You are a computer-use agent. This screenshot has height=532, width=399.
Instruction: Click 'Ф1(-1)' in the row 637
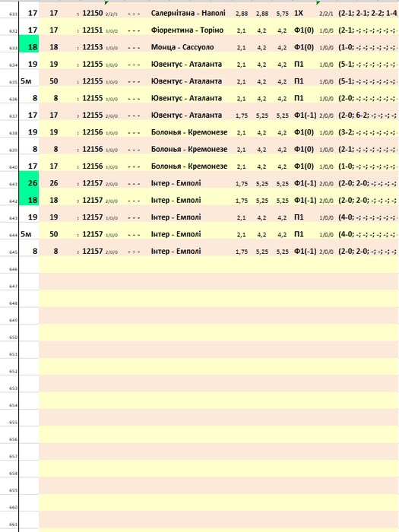[305, 115]
